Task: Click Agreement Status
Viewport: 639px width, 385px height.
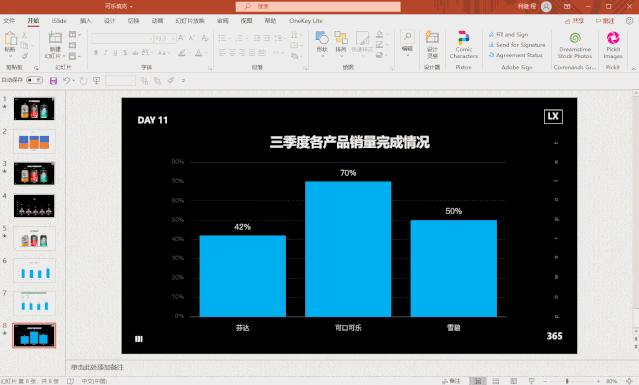Action: pyautogui.click(x=516, y=55)
